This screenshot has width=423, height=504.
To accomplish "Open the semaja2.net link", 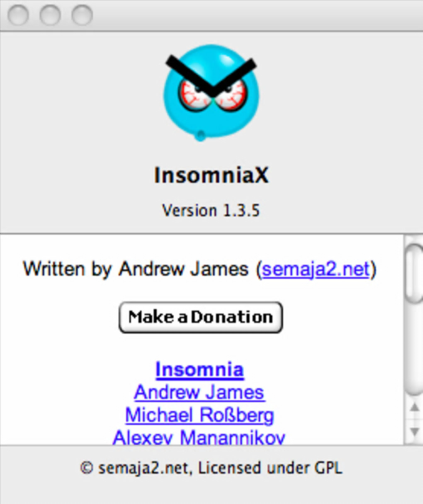I will (x=316, y=269).
